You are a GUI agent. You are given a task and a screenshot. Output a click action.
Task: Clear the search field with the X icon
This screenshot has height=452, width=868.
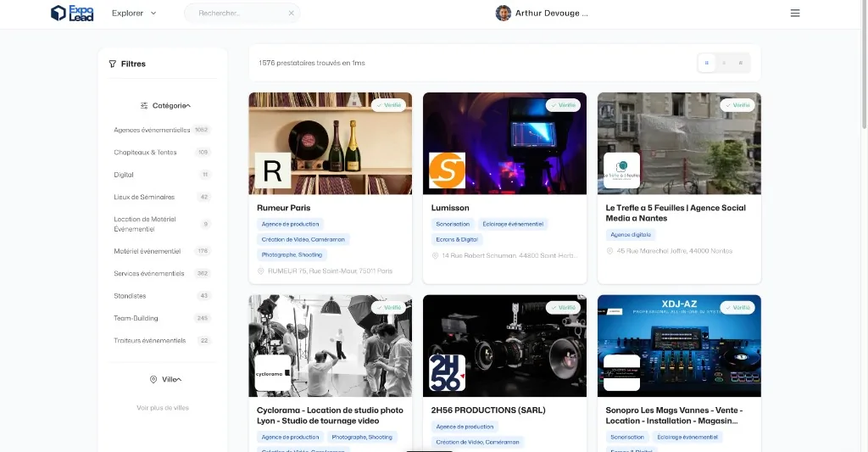(x=292, y=13)
